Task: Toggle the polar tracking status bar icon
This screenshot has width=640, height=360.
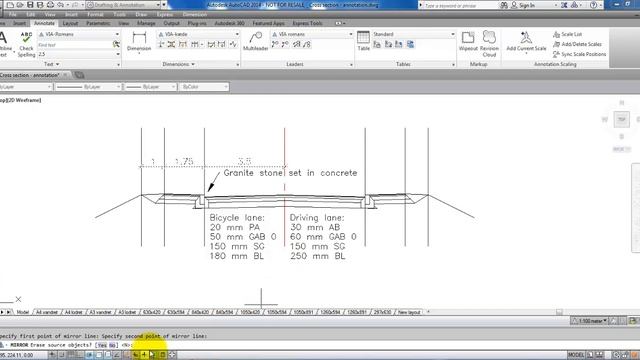Action: [x=89, y=355]
